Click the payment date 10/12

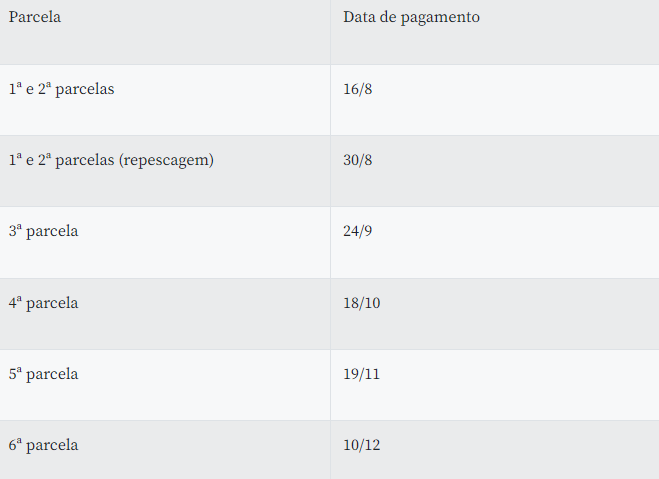click(361, 445)
